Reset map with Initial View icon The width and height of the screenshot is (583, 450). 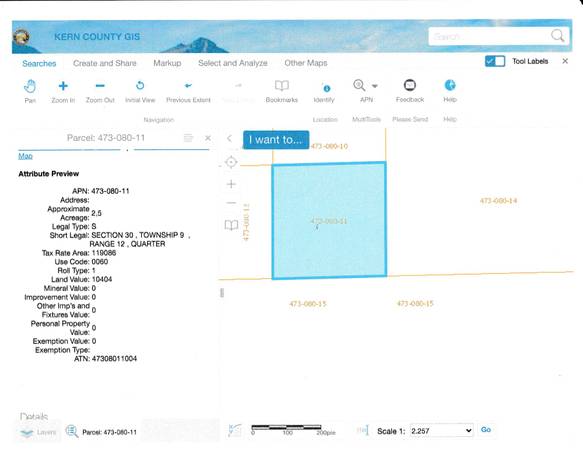click(140, 86)
